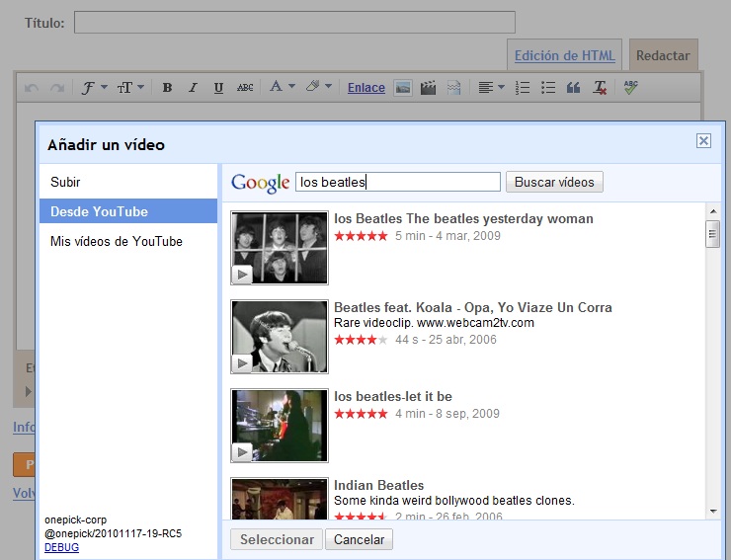This screenshot has width=731, height=560.
Task: Run the spell checker
Action: [x=630, y=87]
